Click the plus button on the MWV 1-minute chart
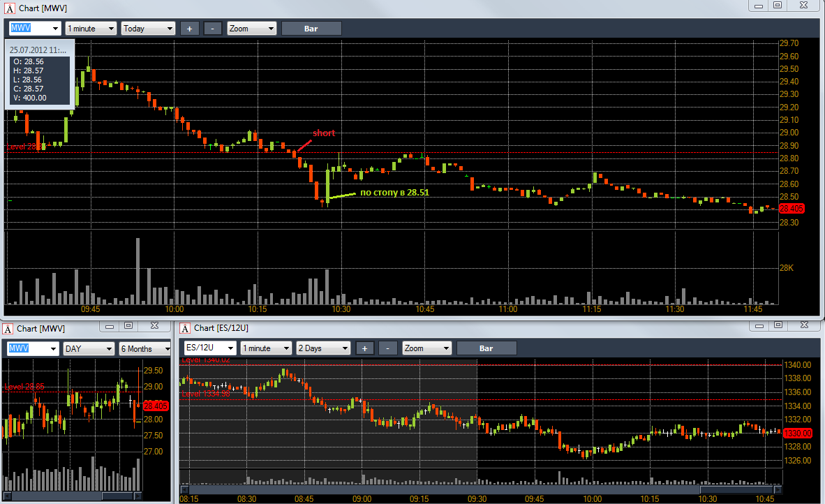The height and width of the screenshot is (504, 825). 189,29
